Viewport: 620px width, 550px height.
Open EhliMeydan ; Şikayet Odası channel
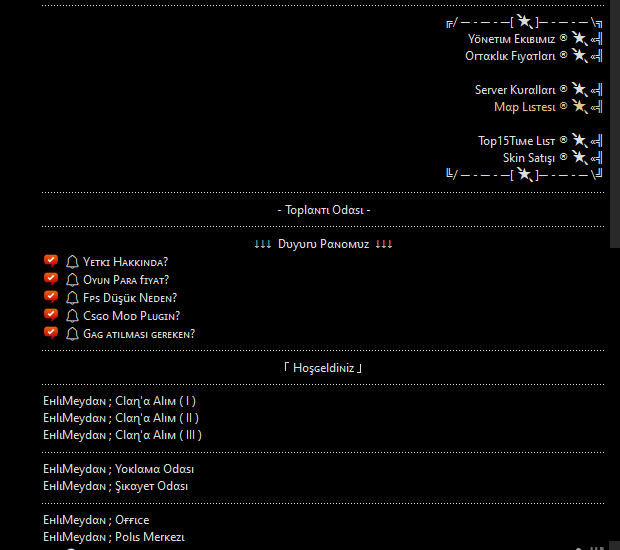[115, 486]
